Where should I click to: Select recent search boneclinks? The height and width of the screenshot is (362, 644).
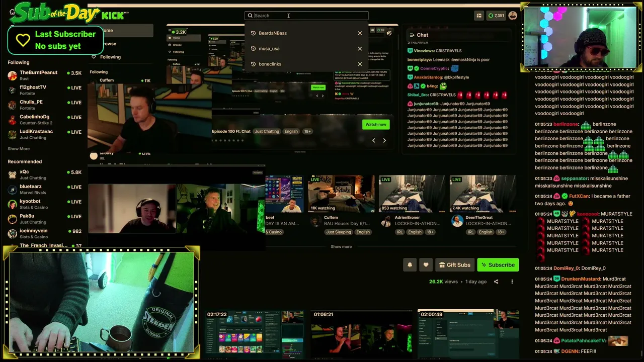tap(270, 64)
